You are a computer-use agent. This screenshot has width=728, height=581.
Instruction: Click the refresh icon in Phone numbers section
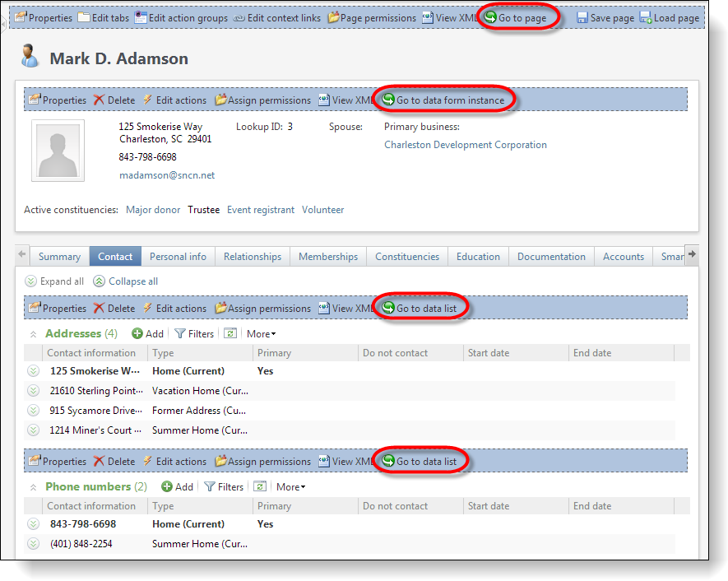click(x=260, y=487)
